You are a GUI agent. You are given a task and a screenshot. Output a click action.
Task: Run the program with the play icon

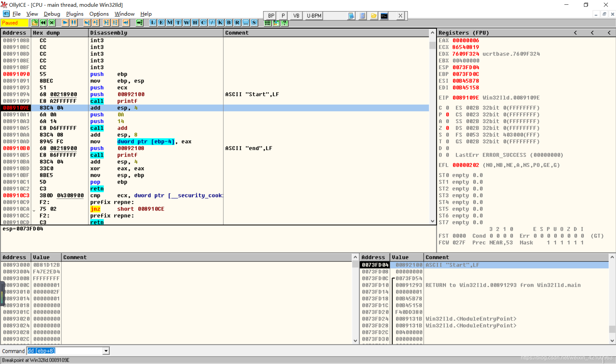pos(65,23)
